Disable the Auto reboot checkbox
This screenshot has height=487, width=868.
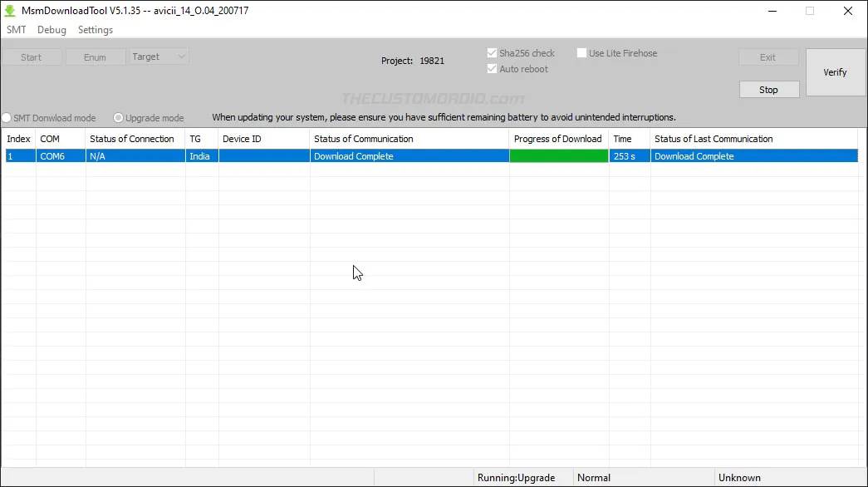coord(492,69)
